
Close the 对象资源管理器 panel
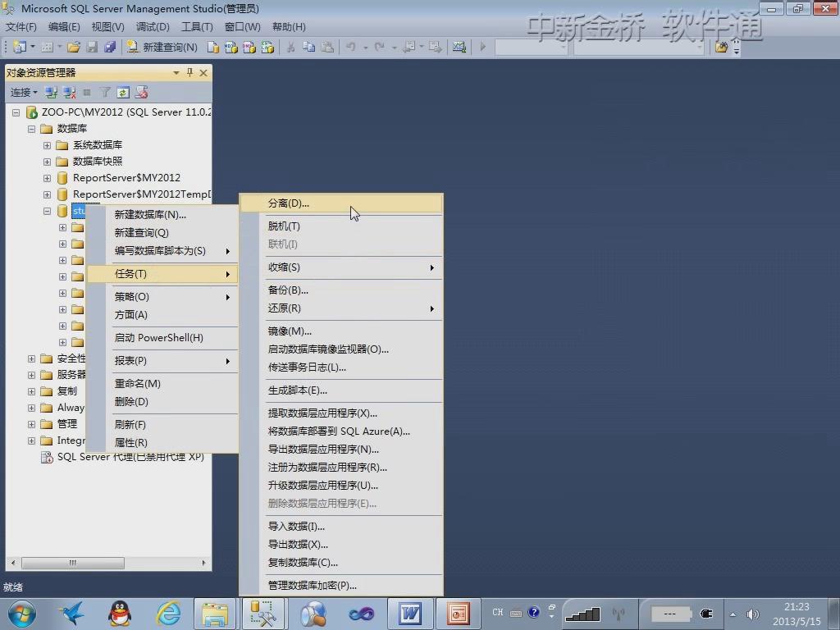pyautogui.click(x=203, y=73)
